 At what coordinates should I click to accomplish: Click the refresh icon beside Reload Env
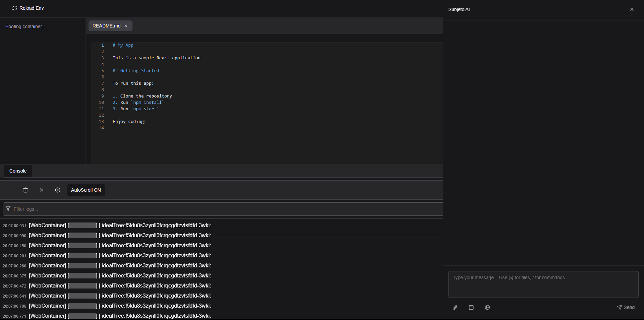point(15,8)
